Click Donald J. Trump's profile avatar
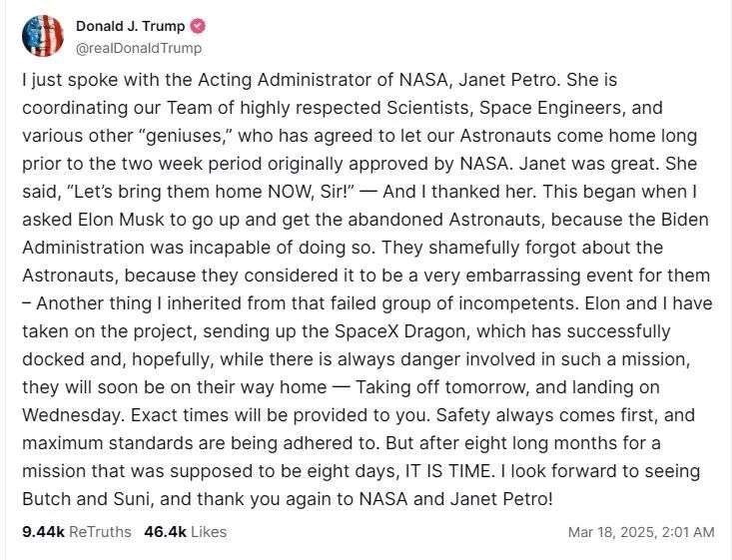732x560 pixels. click(x=43, y=36)
